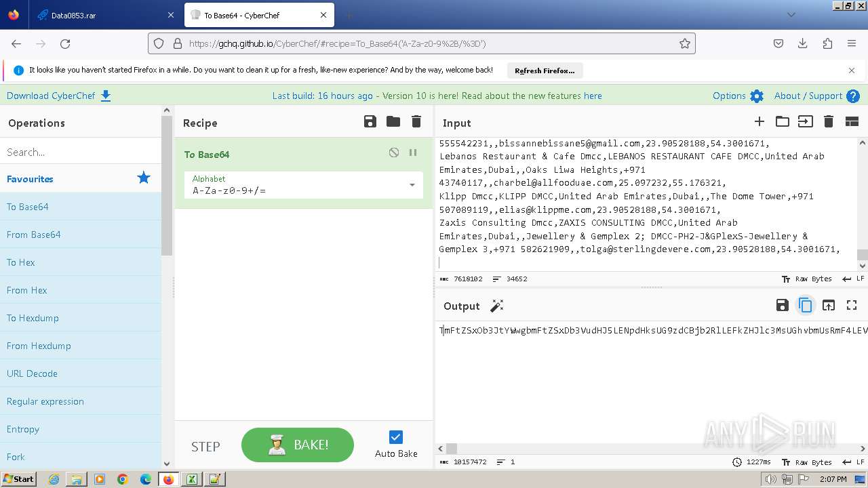This screenshot has width=868, height=488.
Task: Select Entropy operation
Action: (81, 429)
